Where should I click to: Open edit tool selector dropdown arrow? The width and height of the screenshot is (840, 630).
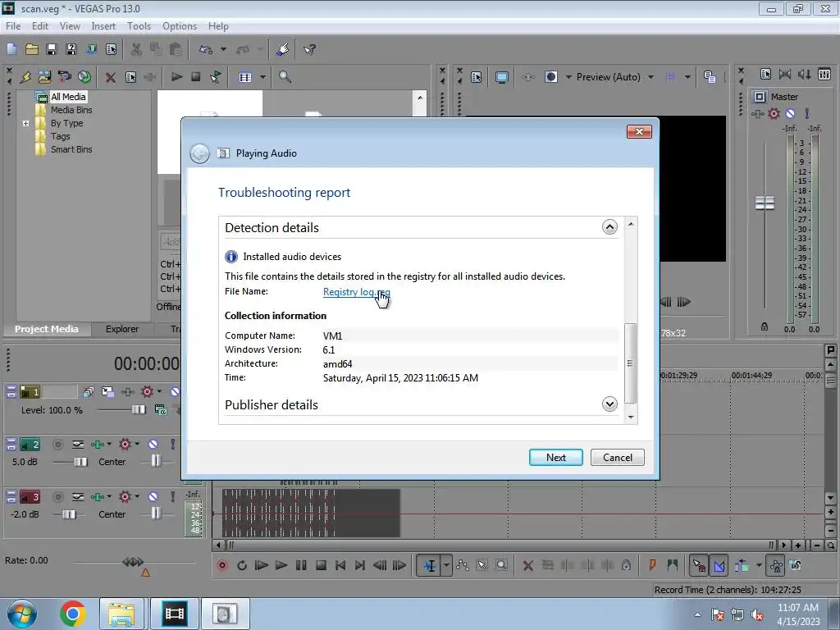pos(446,565)
